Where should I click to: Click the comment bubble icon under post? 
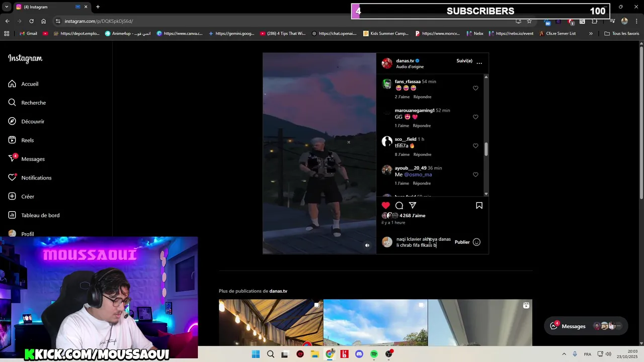(399, 205)
